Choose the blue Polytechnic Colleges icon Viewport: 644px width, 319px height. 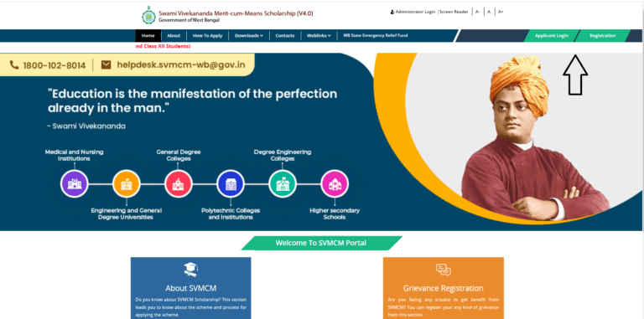coord(231,183)
